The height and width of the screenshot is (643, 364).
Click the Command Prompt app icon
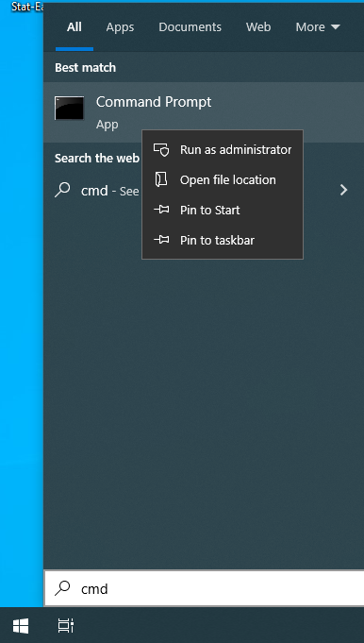(69, 108)
